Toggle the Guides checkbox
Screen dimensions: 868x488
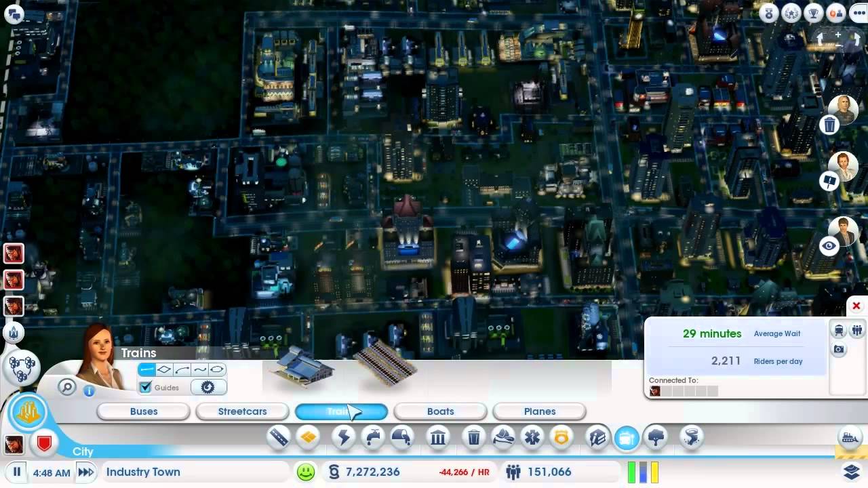[146, 387]
